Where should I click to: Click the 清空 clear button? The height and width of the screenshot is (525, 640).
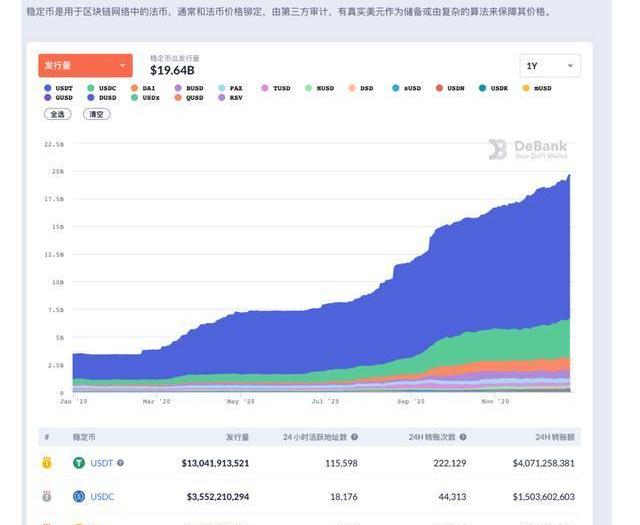click(x=96, y=114)
